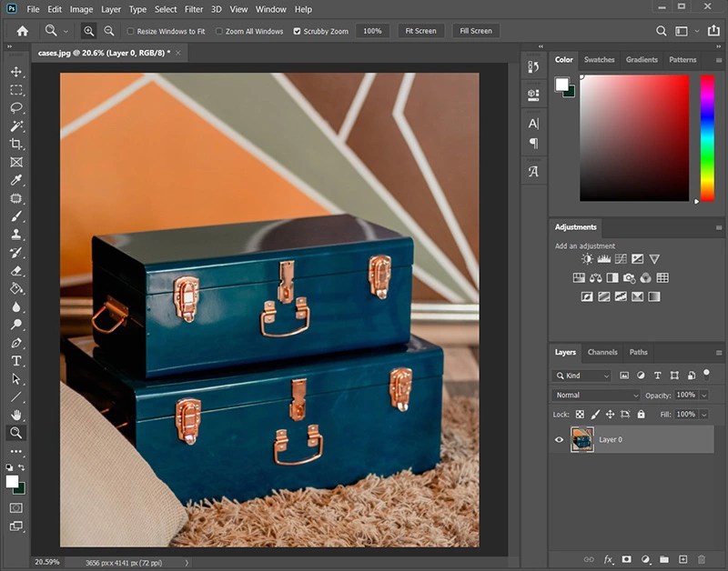
Task: Click the Layer 0 thumbnail
Action: pyautogui.click(x=581, y=440)
